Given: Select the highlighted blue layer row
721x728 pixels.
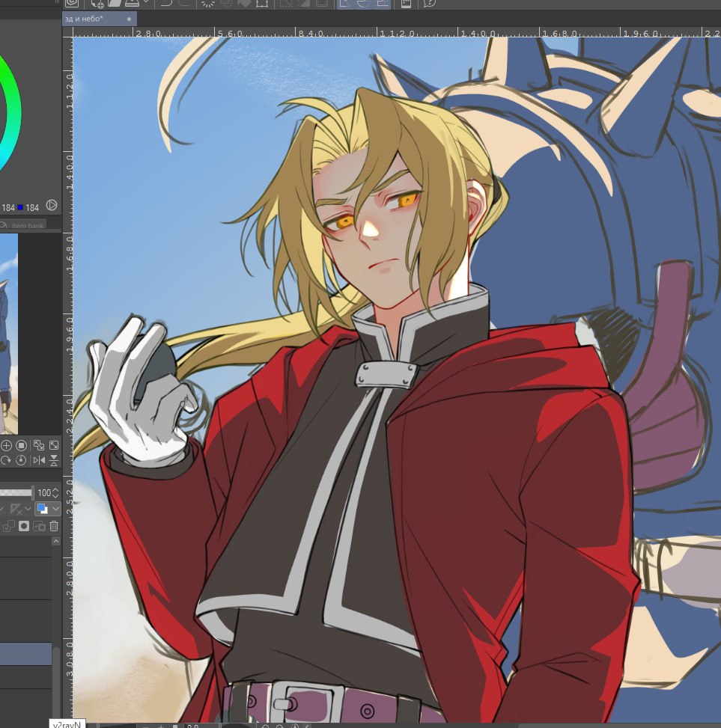Looking at the screenshot, I should pos(25,654).
